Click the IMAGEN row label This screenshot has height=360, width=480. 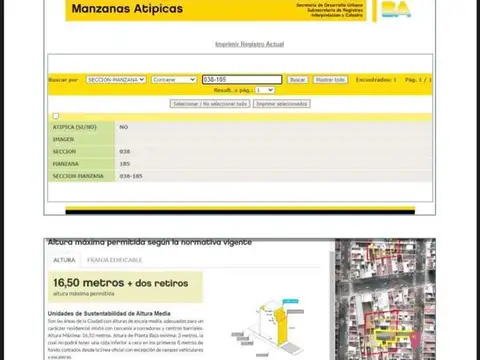coord(63,139)
